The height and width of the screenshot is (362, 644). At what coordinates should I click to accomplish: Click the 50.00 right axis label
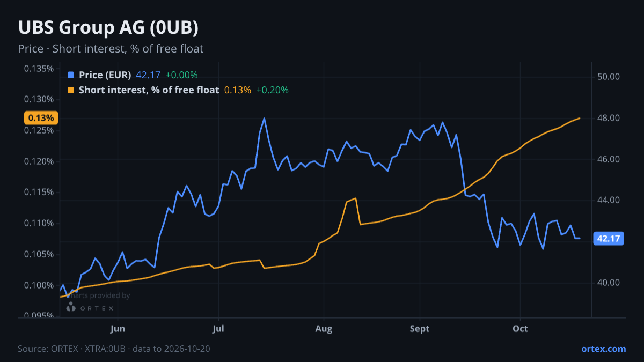coord(609,77)
